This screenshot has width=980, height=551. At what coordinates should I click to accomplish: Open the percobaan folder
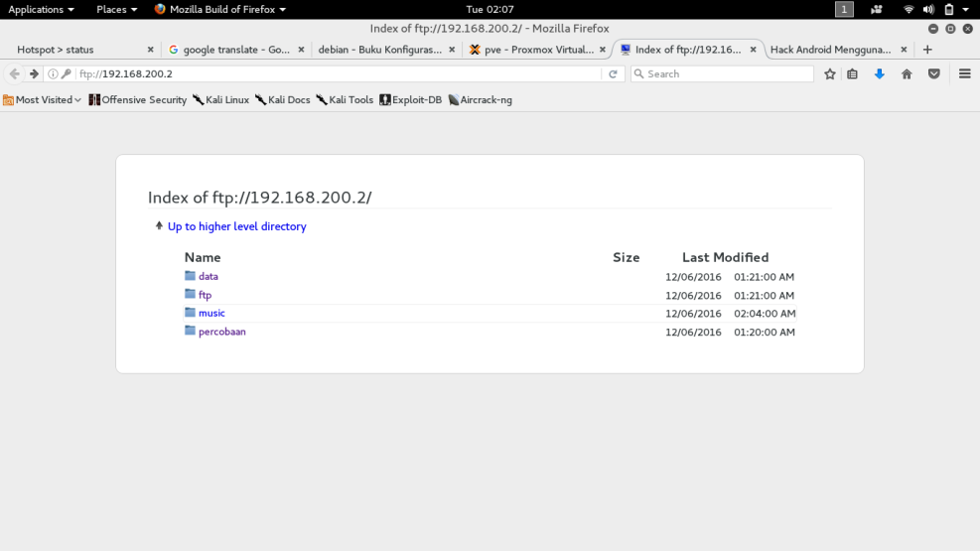(x=221, y=332)
